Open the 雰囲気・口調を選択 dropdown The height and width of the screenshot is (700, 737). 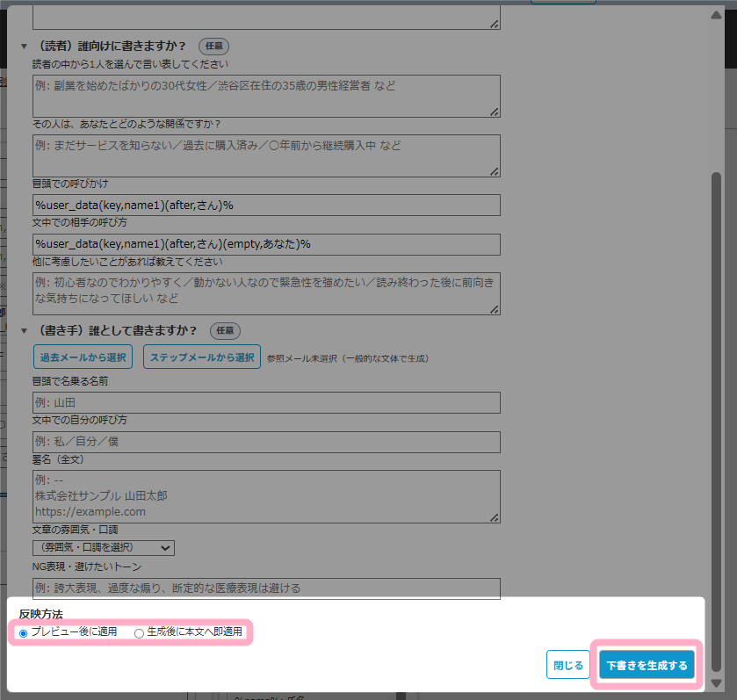pos(103,548)
